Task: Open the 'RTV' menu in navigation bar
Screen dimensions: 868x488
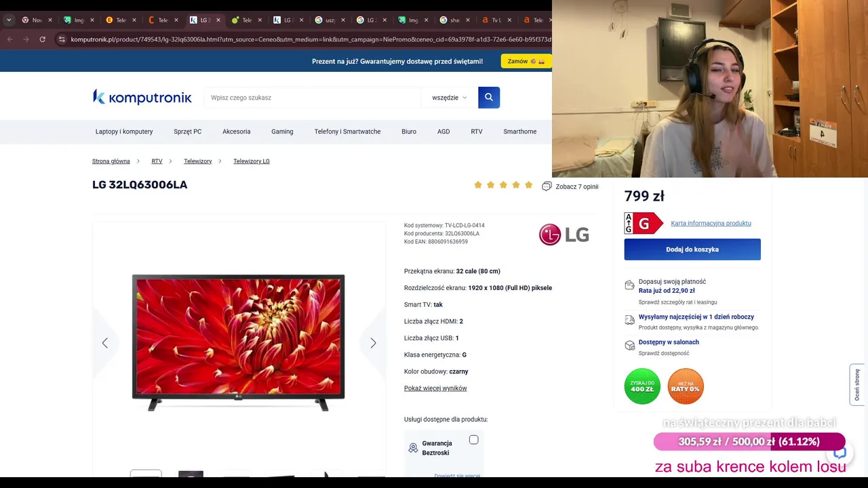Action: pyautogui.click(x=477, y=131)
